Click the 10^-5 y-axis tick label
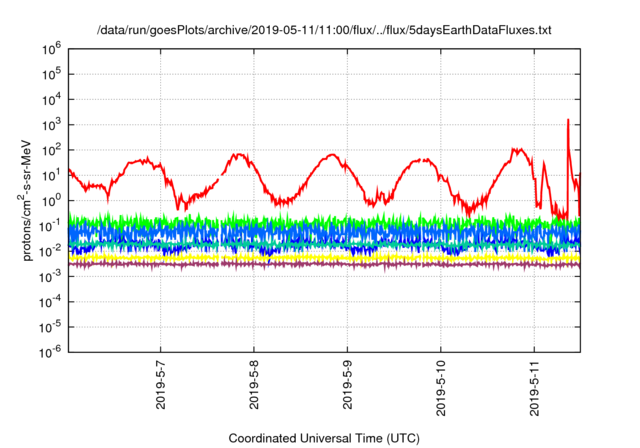 (50, 328)
